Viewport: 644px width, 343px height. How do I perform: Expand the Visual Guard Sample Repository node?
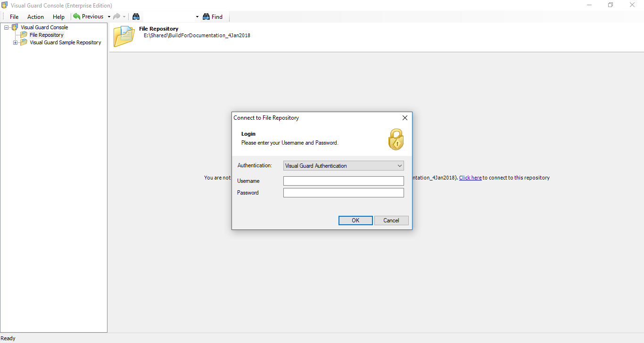(x=15, y=42)
